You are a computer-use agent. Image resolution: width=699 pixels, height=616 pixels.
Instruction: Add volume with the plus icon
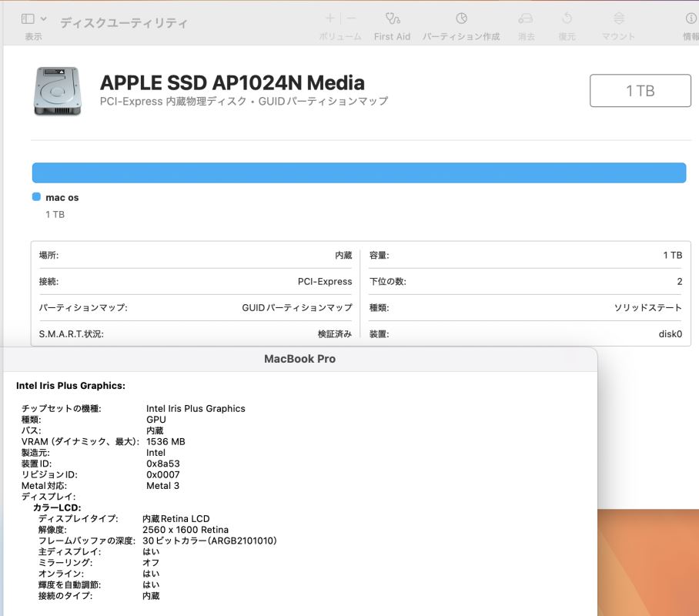(x=330, y=18)
